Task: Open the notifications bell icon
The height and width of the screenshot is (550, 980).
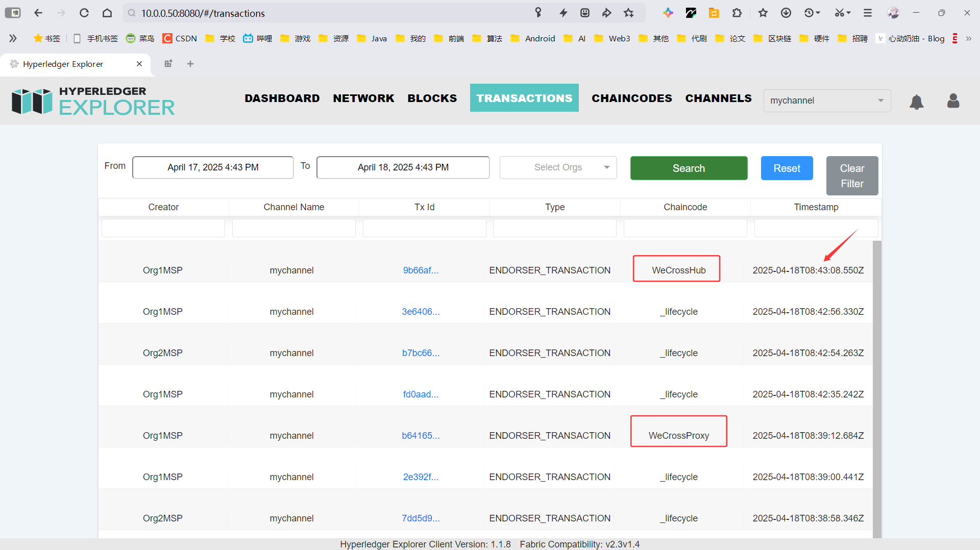Action: tap(916, 102)
